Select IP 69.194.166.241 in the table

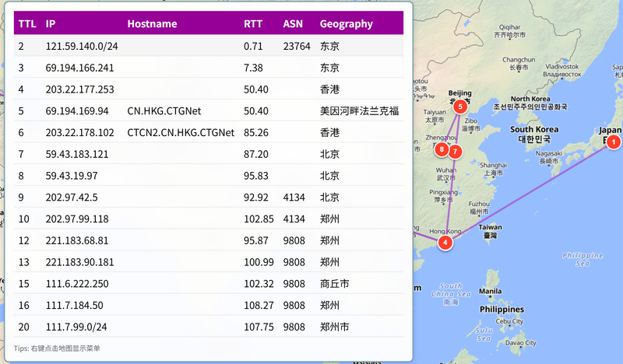(x=79, y=68)
